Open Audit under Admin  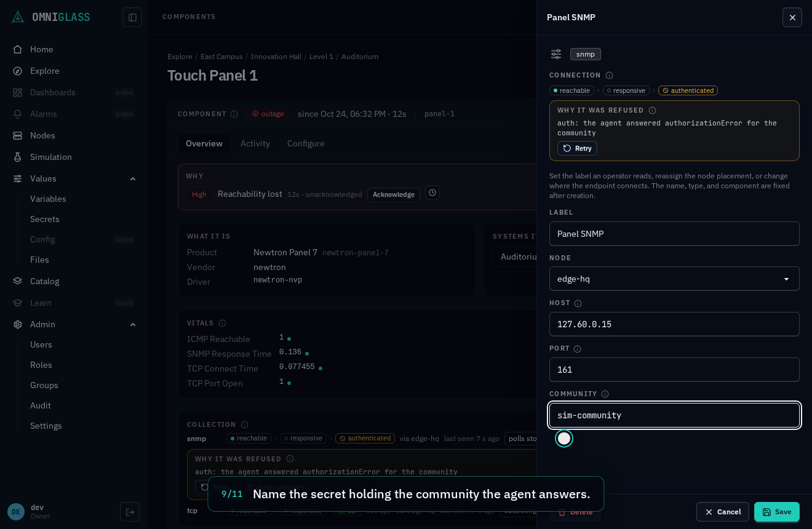(x=41, y=405)
